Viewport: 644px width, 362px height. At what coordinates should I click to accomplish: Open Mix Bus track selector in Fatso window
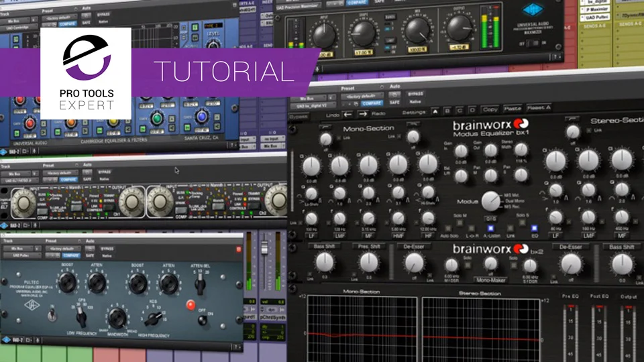click(x=16, y=173)
